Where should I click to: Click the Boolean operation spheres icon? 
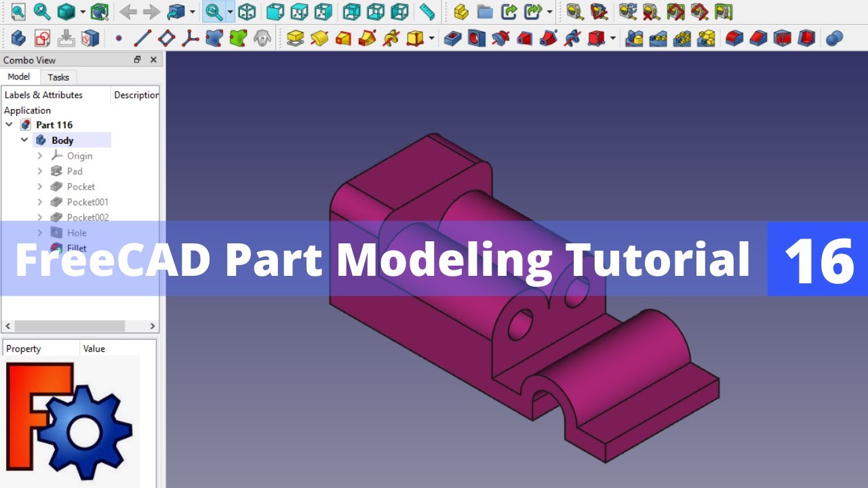pos(835,38)
